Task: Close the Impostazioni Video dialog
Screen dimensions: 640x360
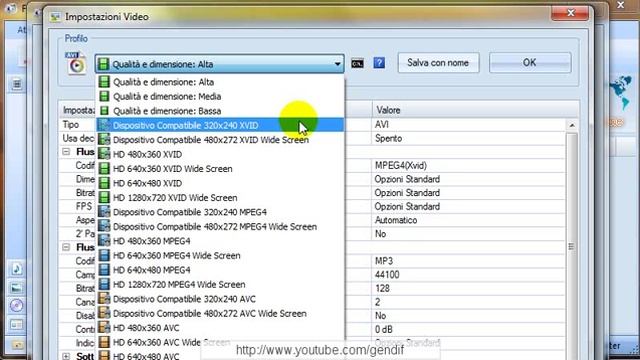Action: pyautogui.click(x=570, y=13)
